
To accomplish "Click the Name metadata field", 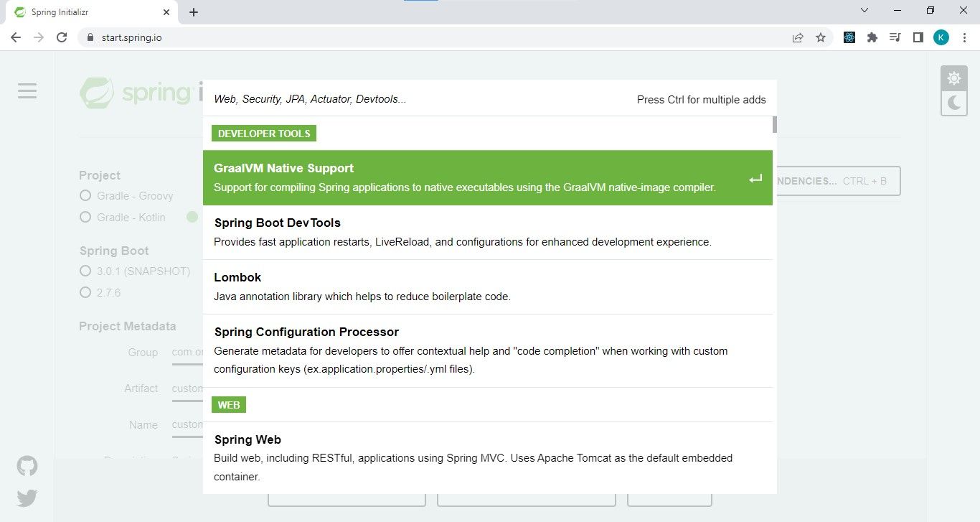I will click(x=188, y=425).
